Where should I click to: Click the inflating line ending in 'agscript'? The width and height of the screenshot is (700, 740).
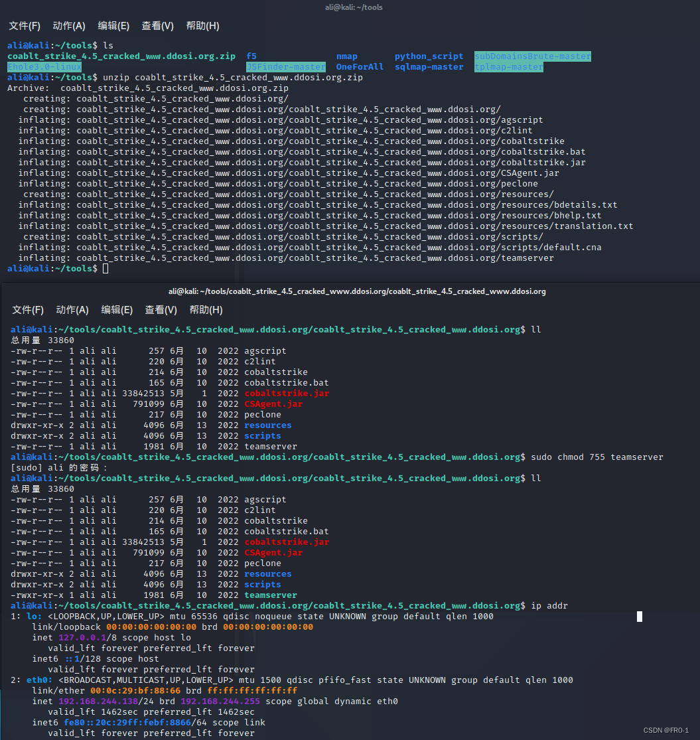[x=281, y=120]
